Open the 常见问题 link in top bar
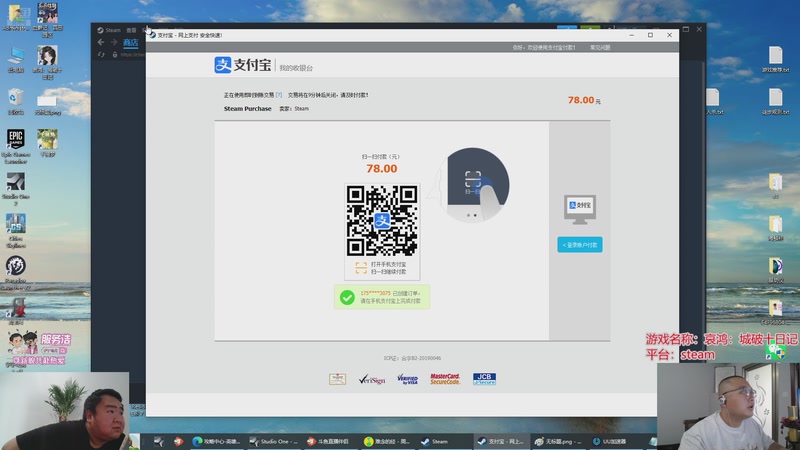Screen dimensions: 800x450 tap(600, 47)
